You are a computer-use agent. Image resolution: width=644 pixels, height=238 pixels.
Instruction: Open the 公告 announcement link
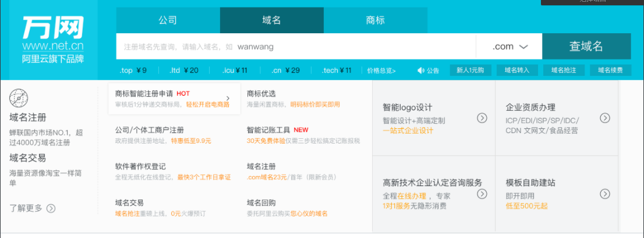click(433, 71)
